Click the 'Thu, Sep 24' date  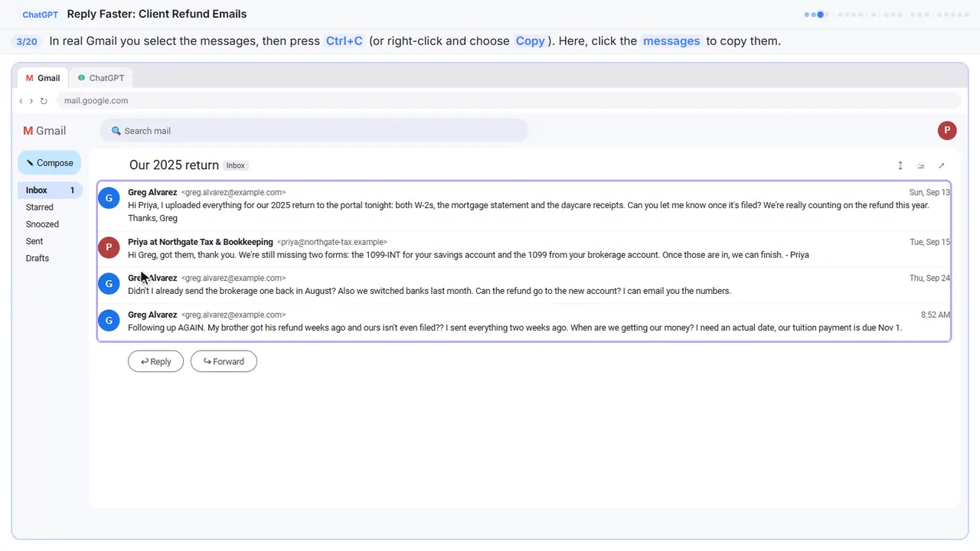[929, 279]
